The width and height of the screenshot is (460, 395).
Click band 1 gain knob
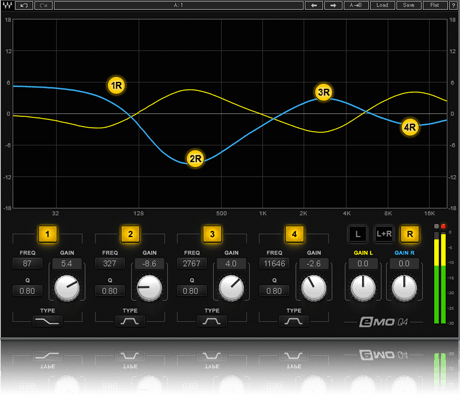[67, 288]
